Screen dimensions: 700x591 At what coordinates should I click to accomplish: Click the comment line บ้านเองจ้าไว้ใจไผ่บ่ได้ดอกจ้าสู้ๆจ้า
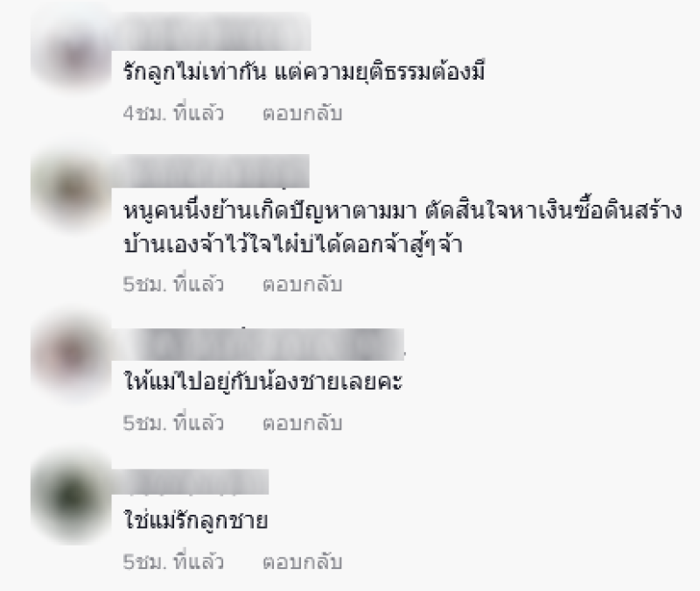[292, 245]
